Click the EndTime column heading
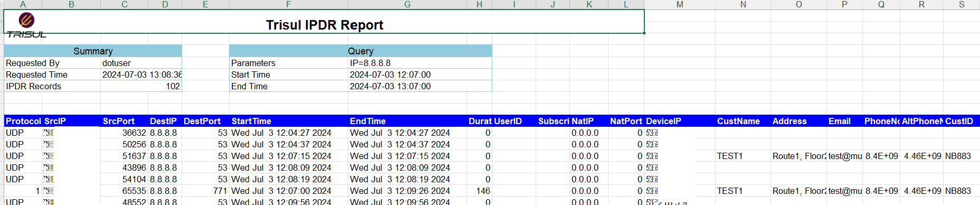Screen dimensions: 980x205 coord(407,121)
